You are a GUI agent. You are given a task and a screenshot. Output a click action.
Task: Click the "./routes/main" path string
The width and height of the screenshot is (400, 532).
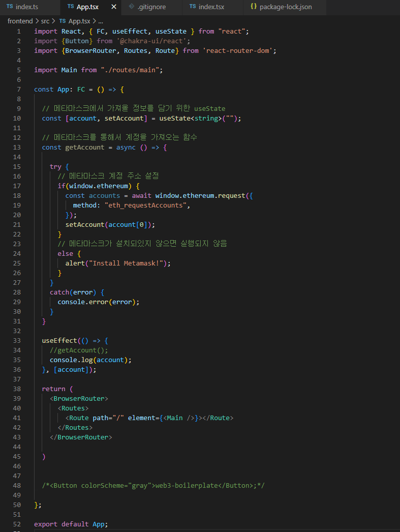130,70
